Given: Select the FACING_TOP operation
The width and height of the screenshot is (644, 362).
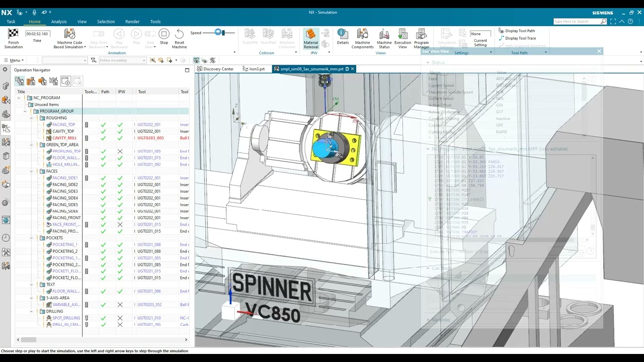Looking at the screenshot, I should (63, 125).
